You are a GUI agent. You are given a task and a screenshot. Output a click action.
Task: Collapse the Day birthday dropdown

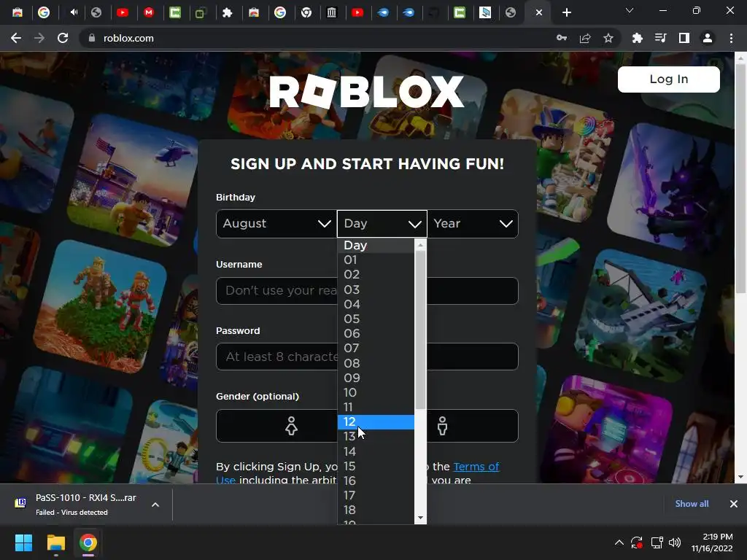[382, 224]
